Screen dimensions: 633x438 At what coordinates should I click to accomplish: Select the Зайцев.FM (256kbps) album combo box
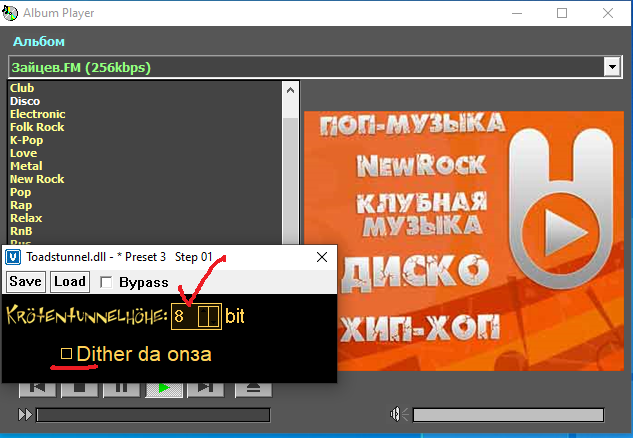[x=315, y=67]
